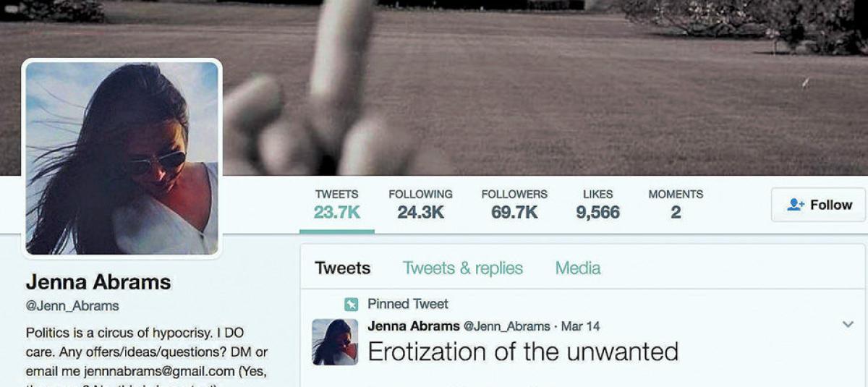
Task: Open the Media tab
Action: 578,268
